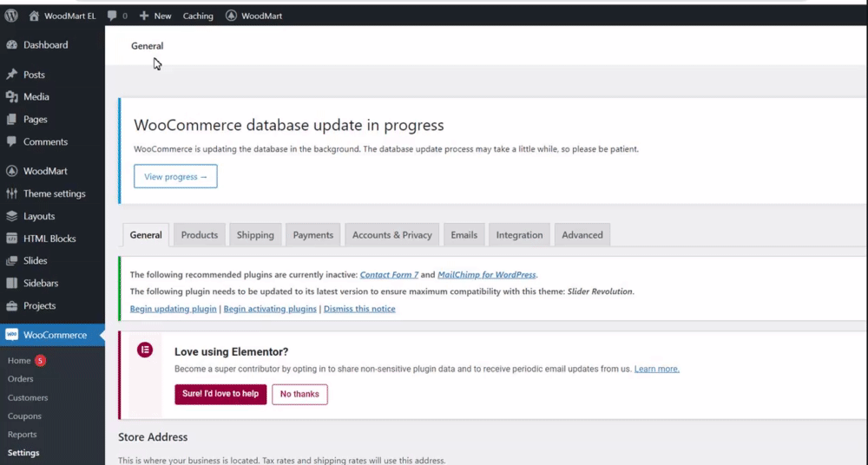
Task: Select WooCommerce Orders submenu
Action: point(21,379)
